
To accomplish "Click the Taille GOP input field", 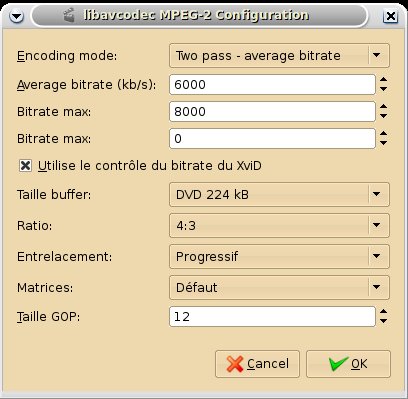I will click(272, 316).
